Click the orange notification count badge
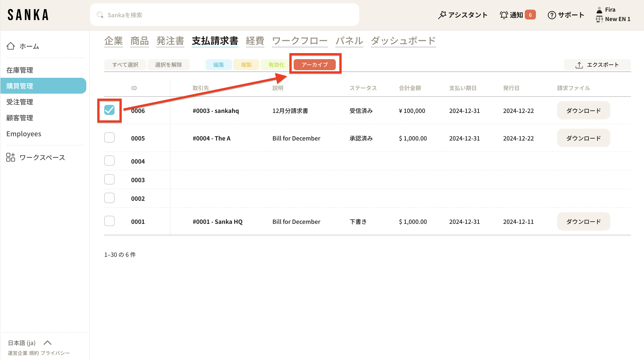The height and width of the screenshot is (361, 644). 530,15
